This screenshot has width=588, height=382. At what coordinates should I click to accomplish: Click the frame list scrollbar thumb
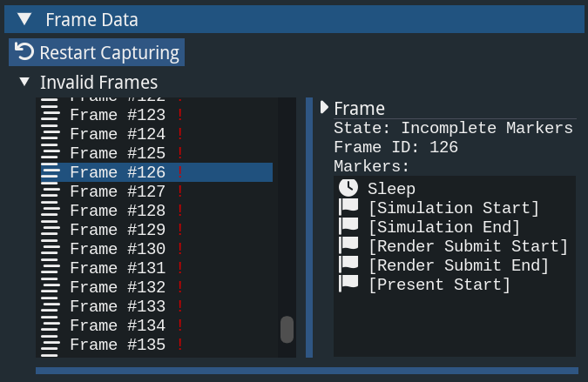tap(287, 330)
